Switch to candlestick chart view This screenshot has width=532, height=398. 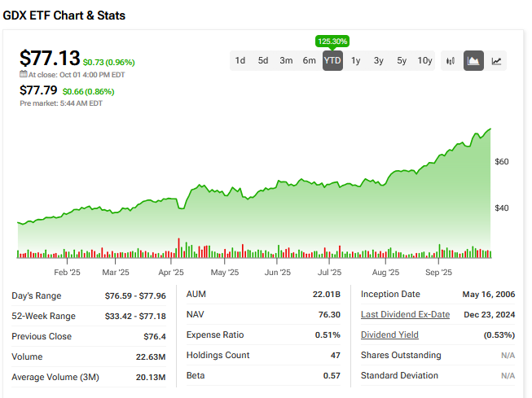click(451, 60)
